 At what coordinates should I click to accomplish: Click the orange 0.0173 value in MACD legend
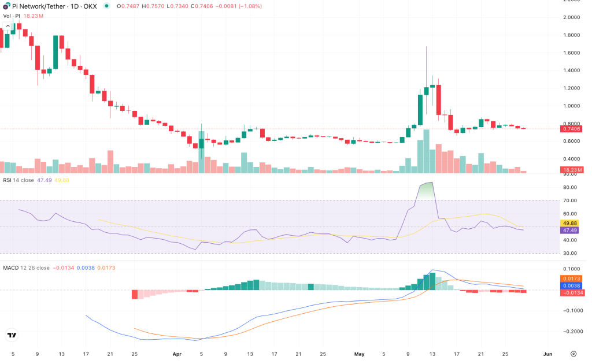[x=106, y=268]
